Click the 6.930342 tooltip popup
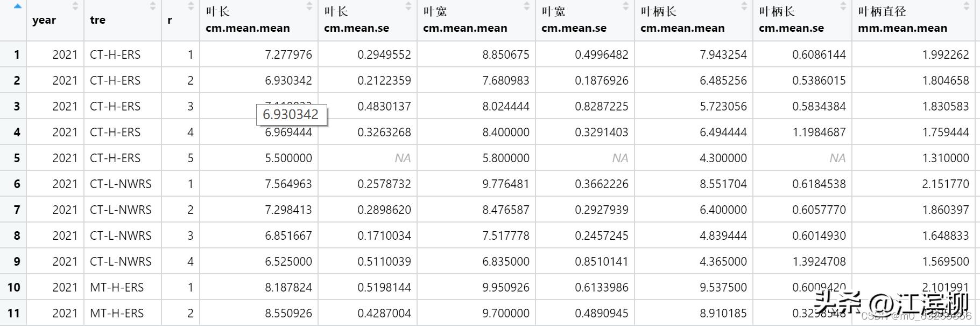This screenshot has width=980, height=326. 291,115
